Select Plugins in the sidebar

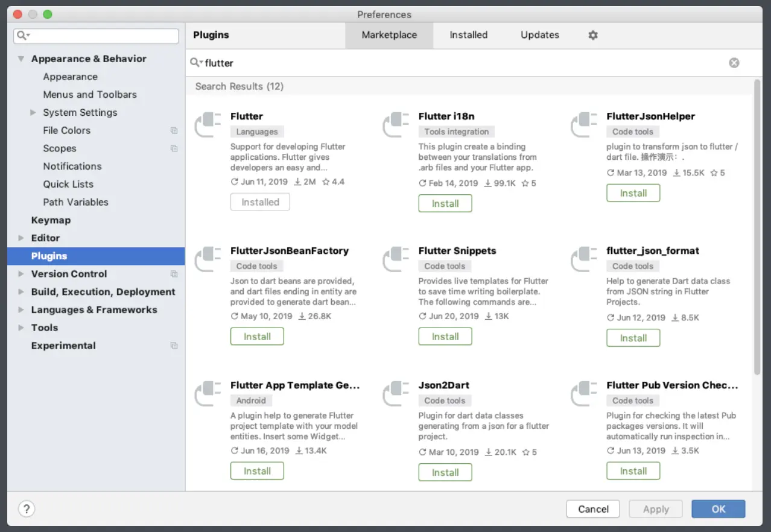click(x=96, y=256)
